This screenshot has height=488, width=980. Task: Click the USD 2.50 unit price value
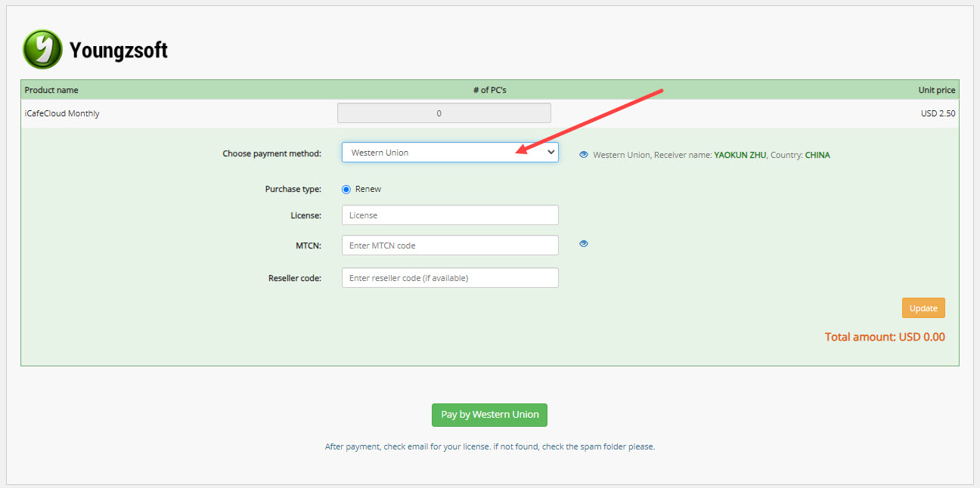pyautogui.click(x=938, y=113)
